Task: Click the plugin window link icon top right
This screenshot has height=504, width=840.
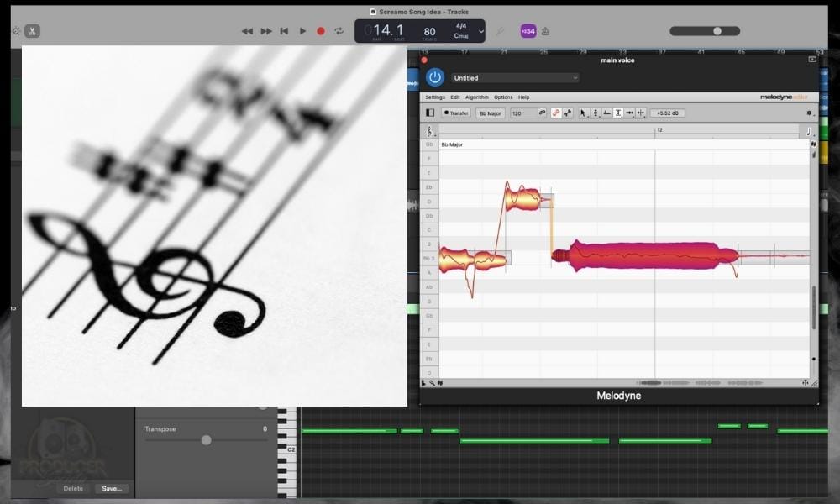Action: point(812,60)
